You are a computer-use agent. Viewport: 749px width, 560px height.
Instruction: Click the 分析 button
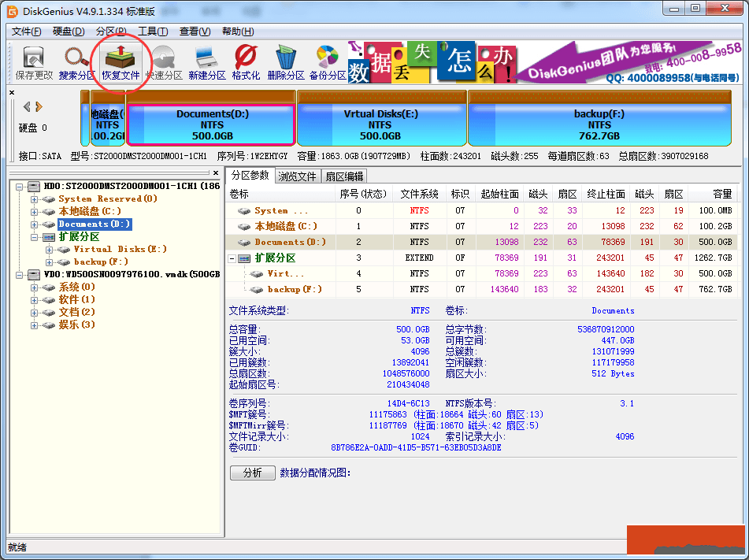point(253,473)
